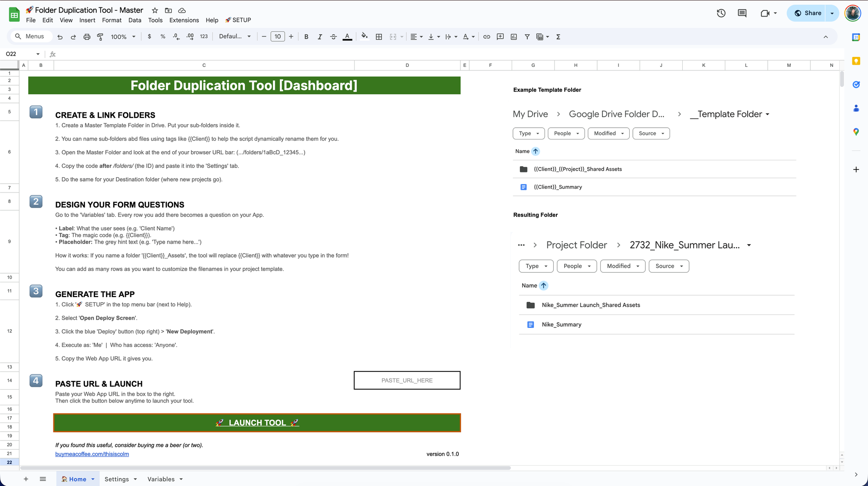
Task: Click the LAUNCH TOOL button
Action: [x=257, y=423]
